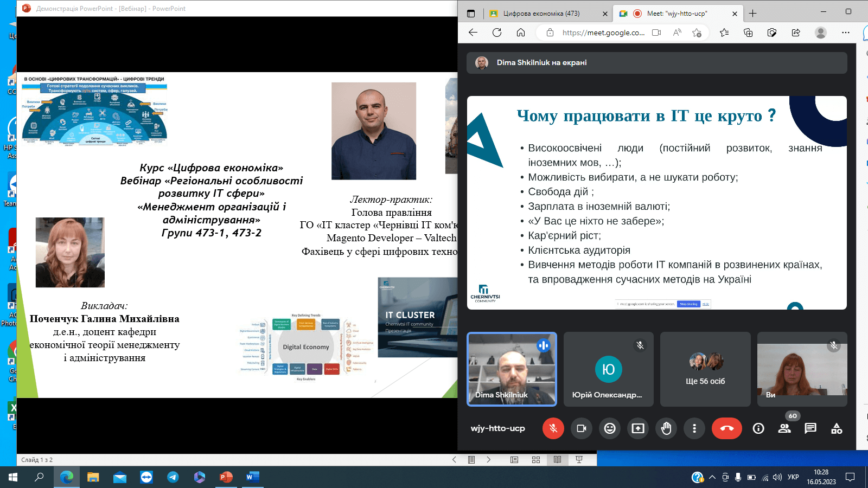Open Edge Settings and more menu
This screenshot has width=868, height=488.
point(845,33)
